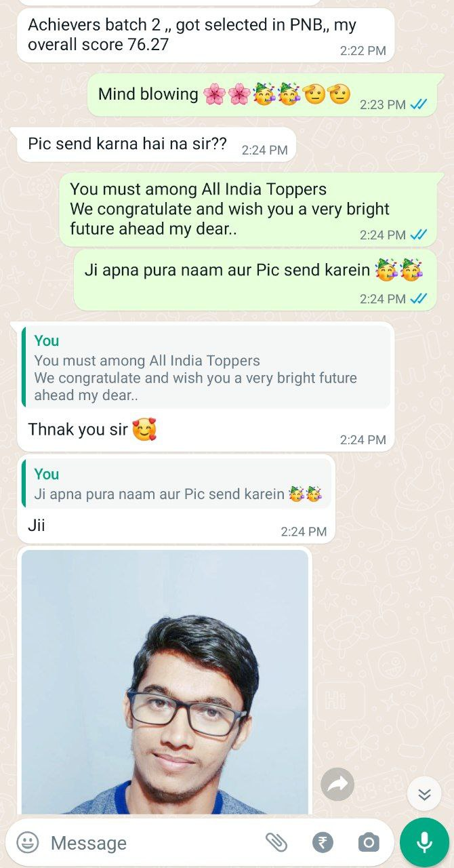Select the "Achievers batch 2" message bubble
The height and width of the screenshot is (868, 454).
(206, 35)
